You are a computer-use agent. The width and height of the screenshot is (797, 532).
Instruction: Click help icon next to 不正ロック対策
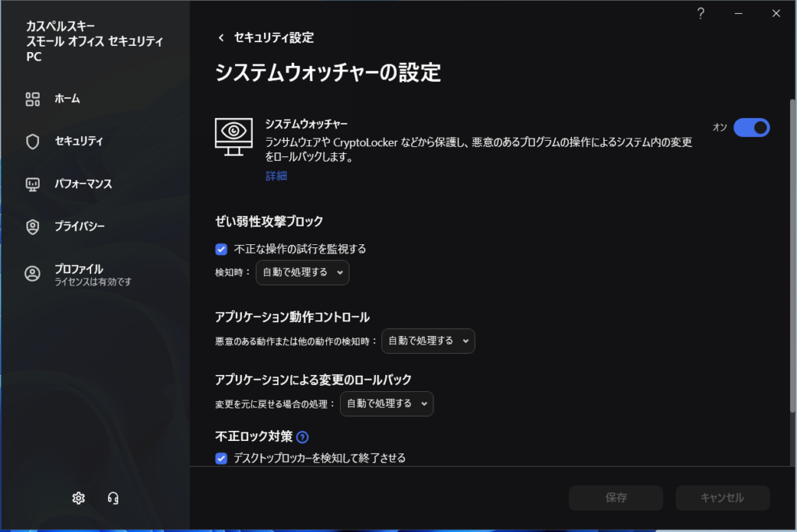303,437
